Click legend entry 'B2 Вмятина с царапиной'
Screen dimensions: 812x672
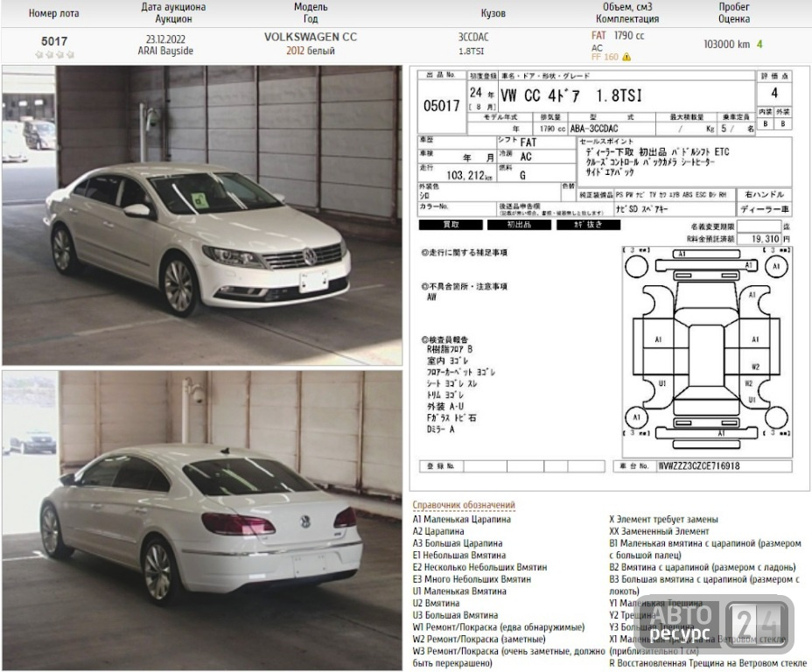703,567
